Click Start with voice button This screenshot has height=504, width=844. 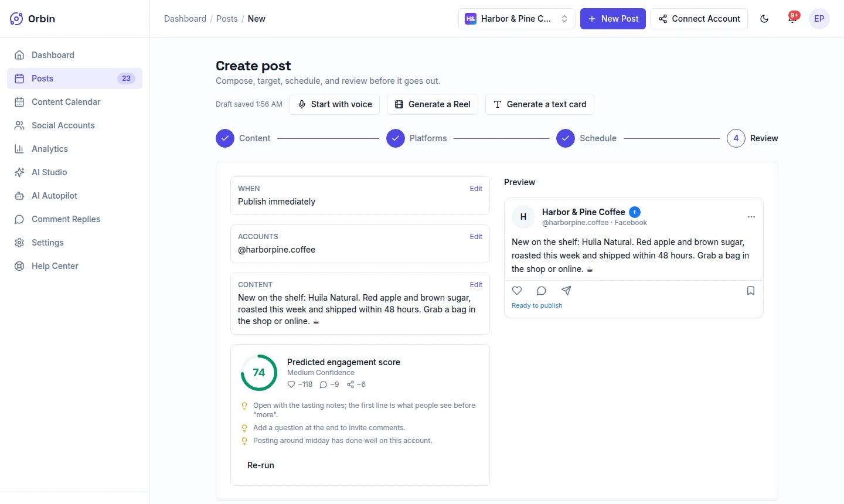335,104
